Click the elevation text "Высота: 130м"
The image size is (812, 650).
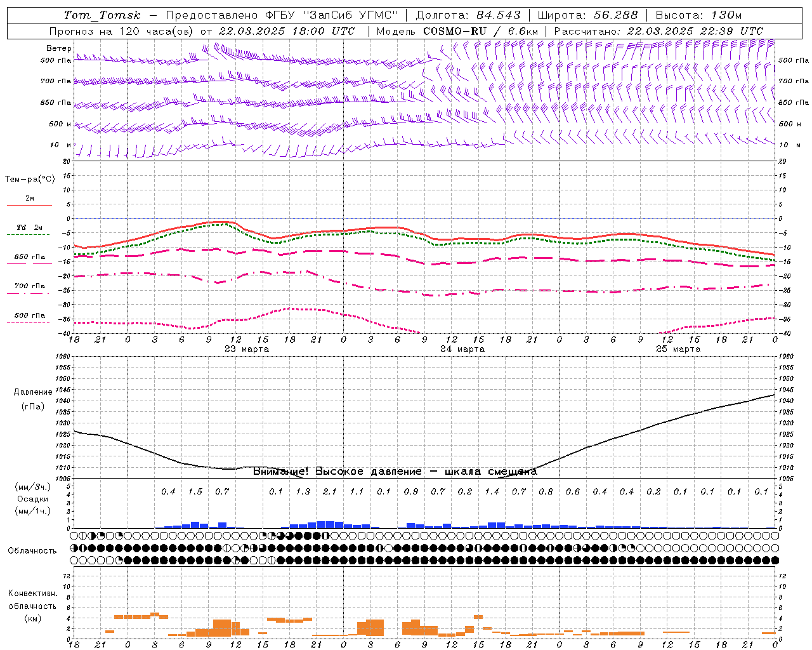[x=698, y=15]
